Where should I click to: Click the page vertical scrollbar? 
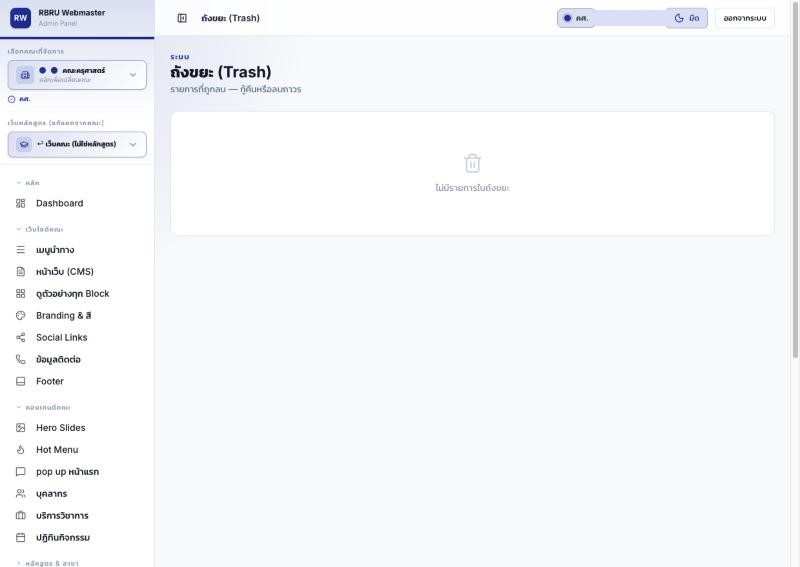(x=795, y=179)
